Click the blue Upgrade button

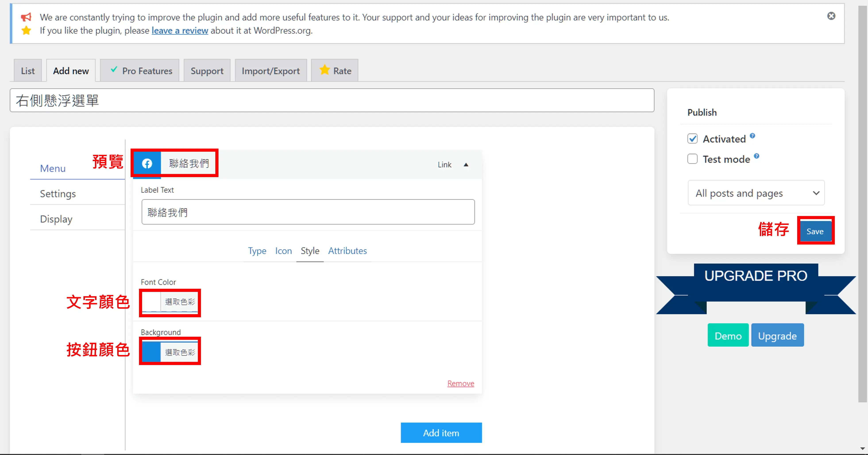[777, 335]
